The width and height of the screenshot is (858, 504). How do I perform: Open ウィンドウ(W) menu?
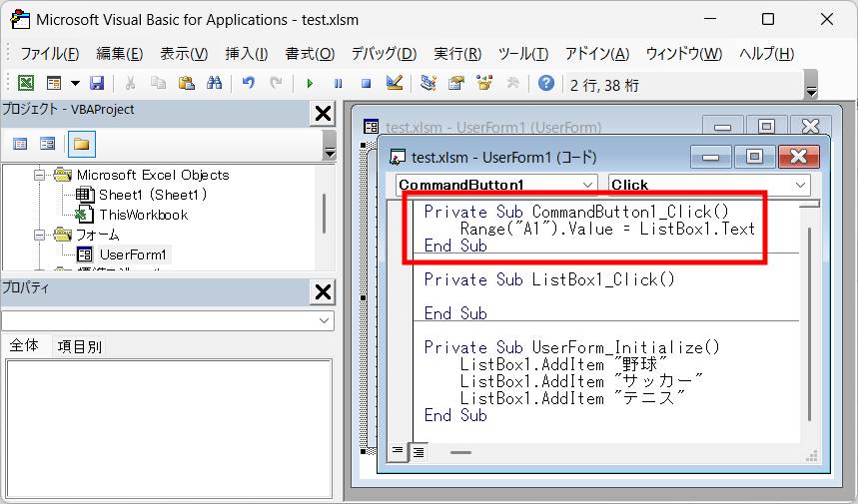[684, 54]
